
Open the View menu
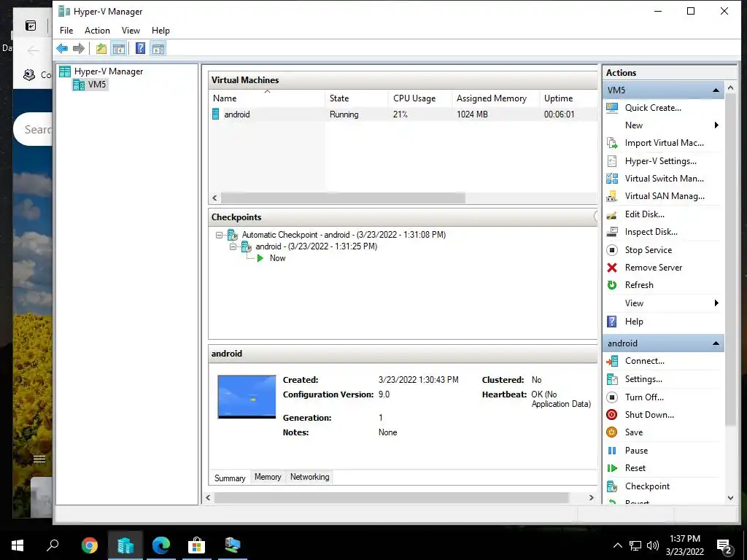pos(131,31)
